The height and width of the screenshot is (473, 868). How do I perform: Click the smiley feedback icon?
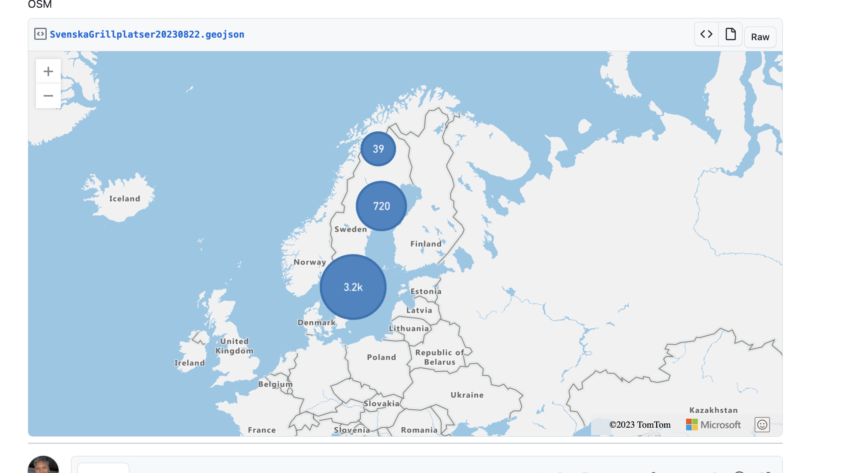pos(762,424)
